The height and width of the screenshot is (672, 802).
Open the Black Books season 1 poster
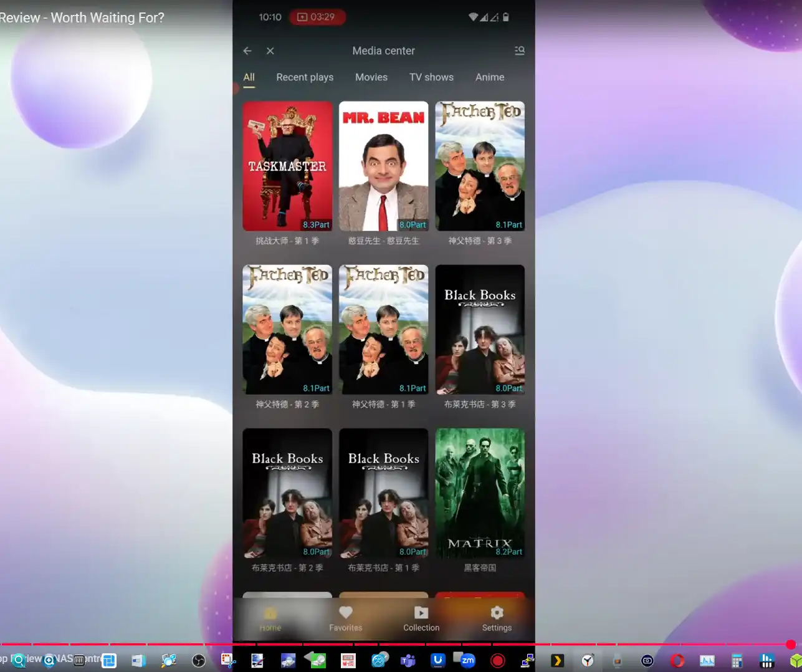point(384,493)
